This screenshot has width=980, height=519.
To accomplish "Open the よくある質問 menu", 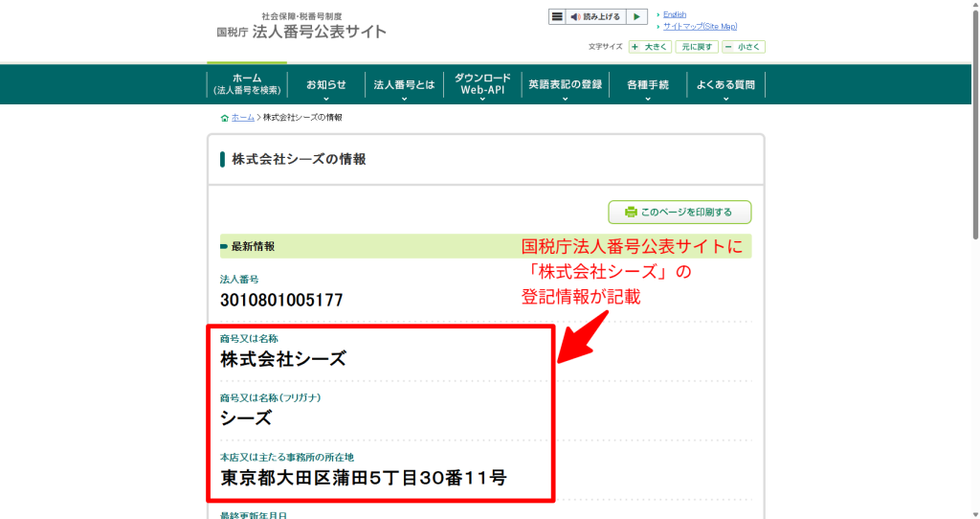I will [725, 84].
